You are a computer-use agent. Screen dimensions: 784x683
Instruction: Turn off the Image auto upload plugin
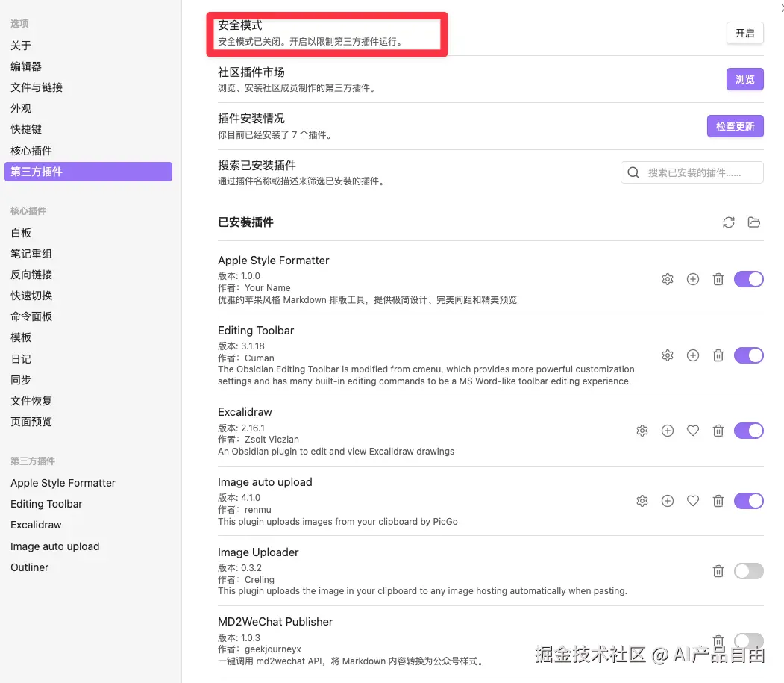(749, 501)
